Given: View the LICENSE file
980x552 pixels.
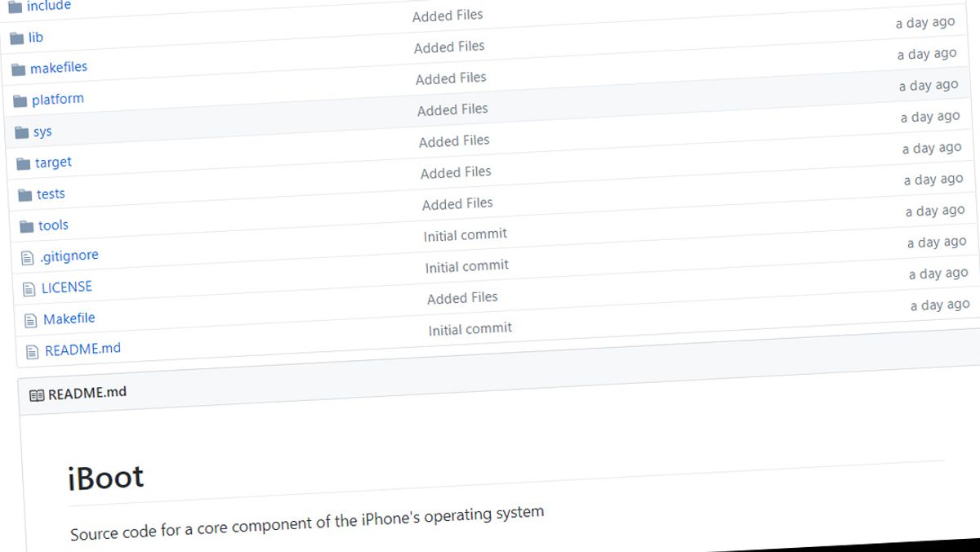Looking at the screenshot, I should click(68, 287).
